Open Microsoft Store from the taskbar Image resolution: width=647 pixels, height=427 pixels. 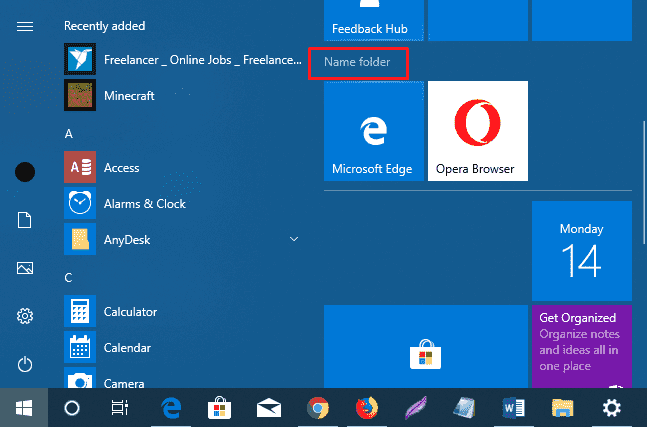[220, 408]
